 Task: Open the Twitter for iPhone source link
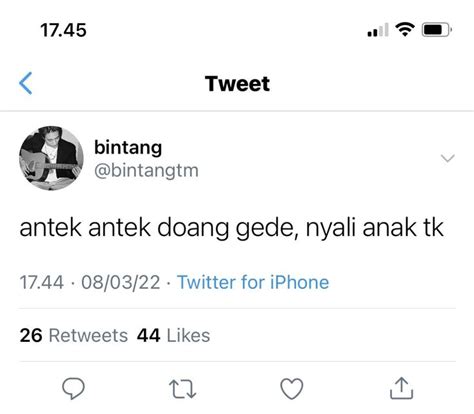[253, 282]
